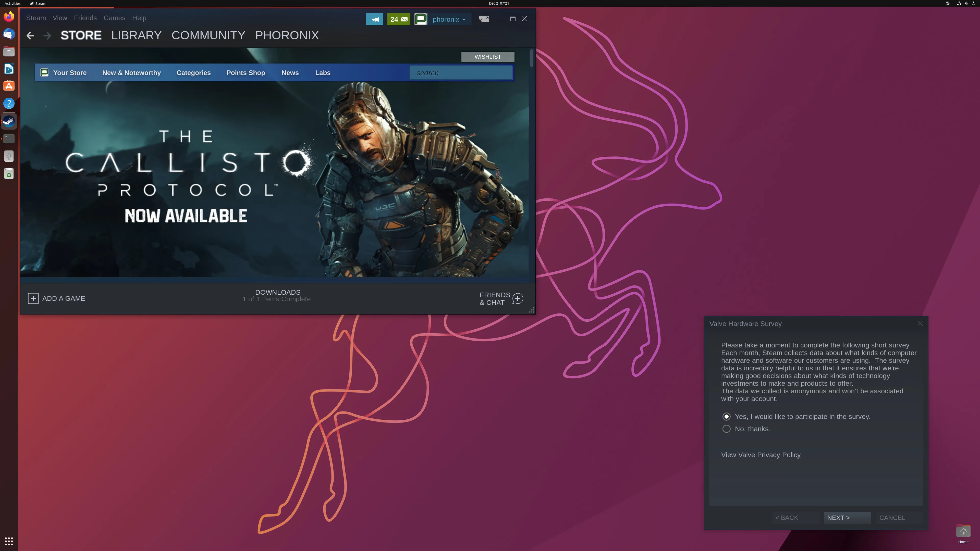
Task: Click the Steam announcements megaphone icon
Action: click(374, 19)
